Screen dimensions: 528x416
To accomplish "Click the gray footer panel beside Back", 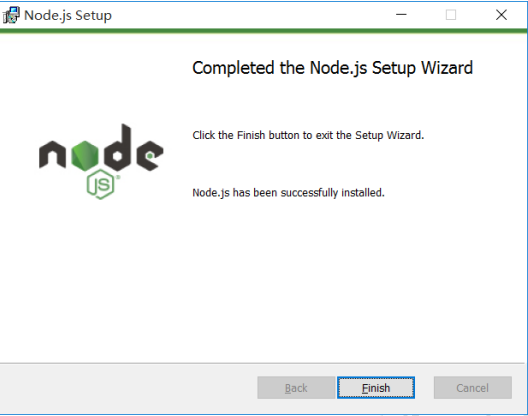I will [128, 388].
